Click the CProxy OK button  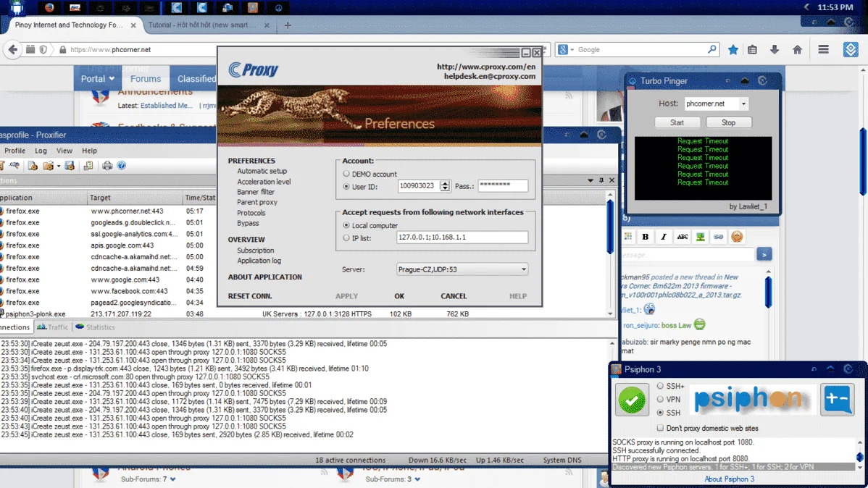click(399, 296)
